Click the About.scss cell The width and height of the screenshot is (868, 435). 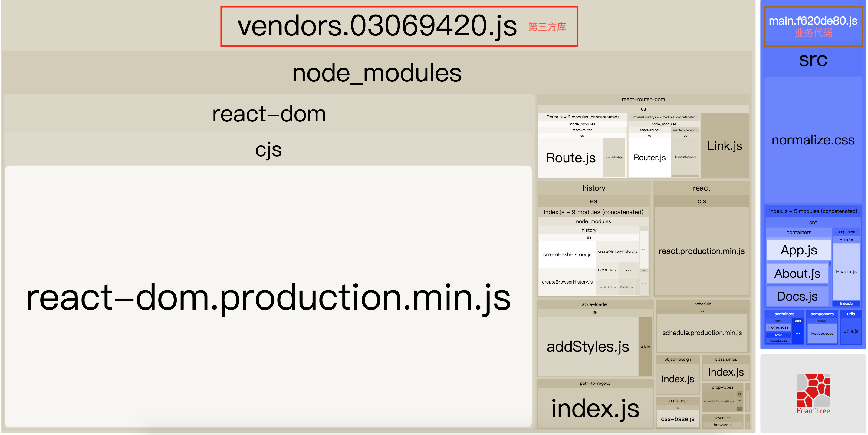tap(778, 340)
